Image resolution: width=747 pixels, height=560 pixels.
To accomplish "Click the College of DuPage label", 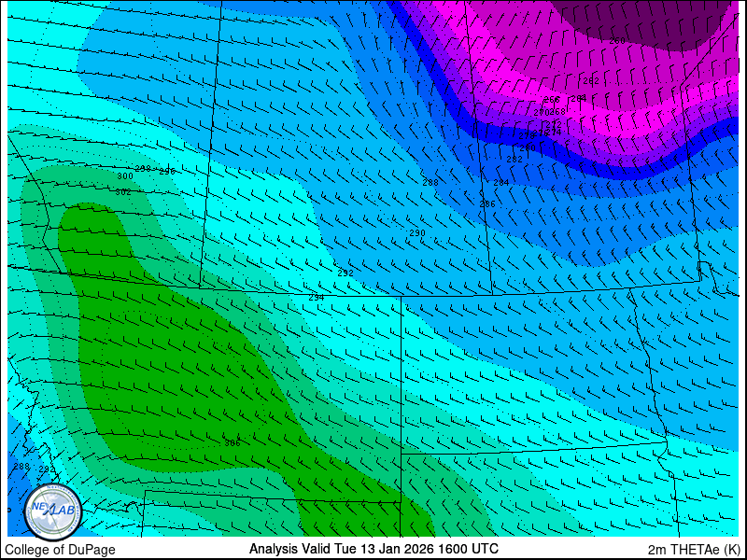I will (60, 550).
